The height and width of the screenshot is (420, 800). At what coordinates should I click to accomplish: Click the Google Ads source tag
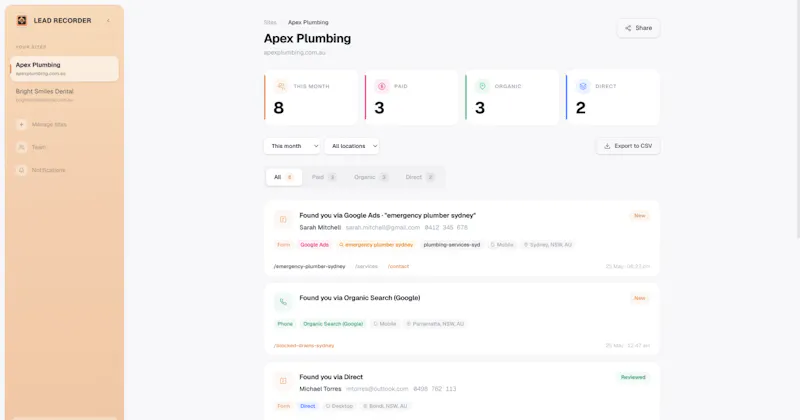(x=314, y=245)
